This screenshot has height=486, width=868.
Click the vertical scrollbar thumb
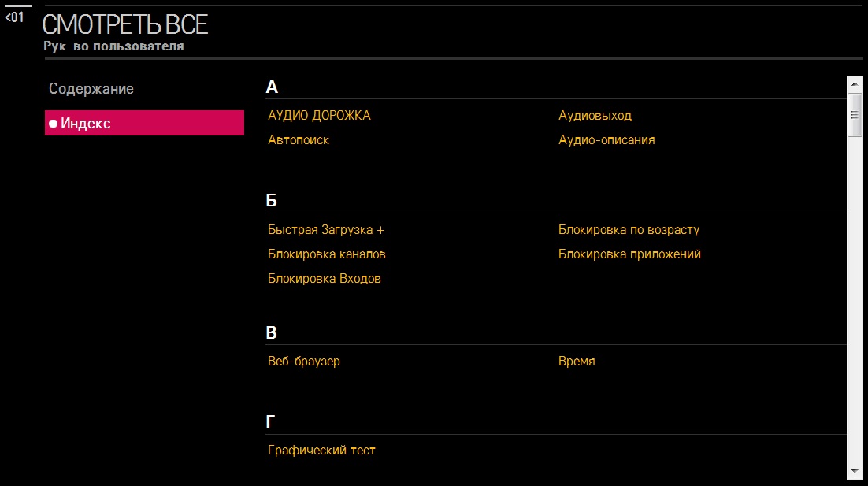855,114
